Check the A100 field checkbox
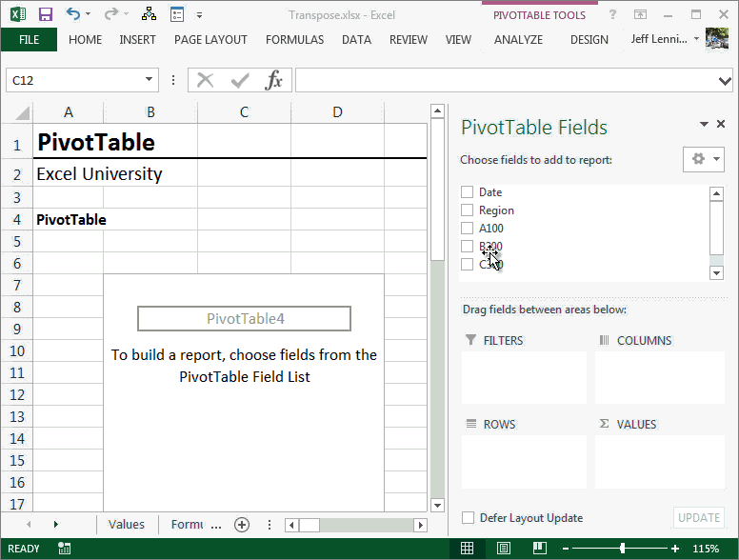This screenshot has height=560, width=739. (x=467, y=229)
